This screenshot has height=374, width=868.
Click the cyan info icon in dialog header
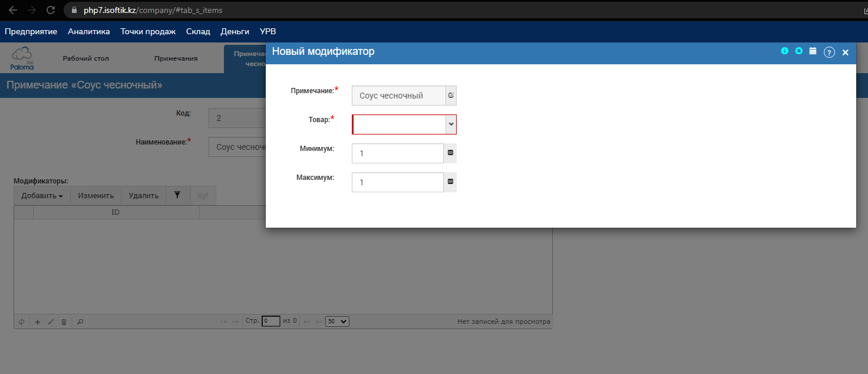tap(784, 51)
